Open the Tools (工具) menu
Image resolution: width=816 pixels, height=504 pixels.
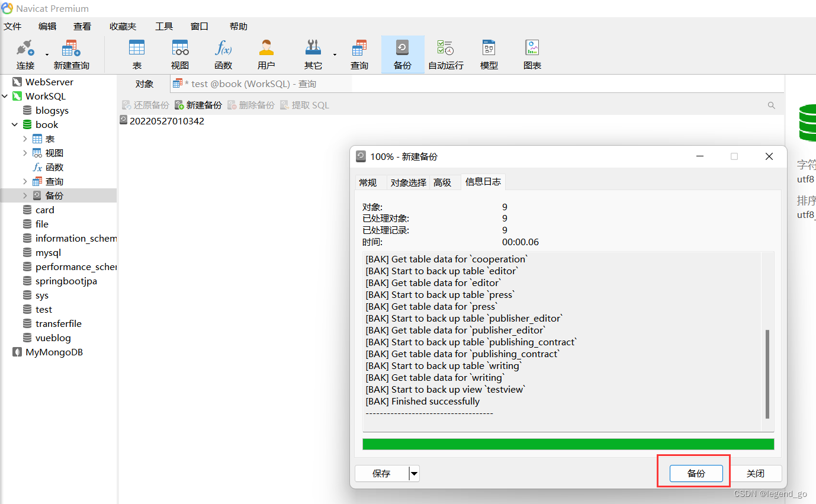tap(164, 26)
